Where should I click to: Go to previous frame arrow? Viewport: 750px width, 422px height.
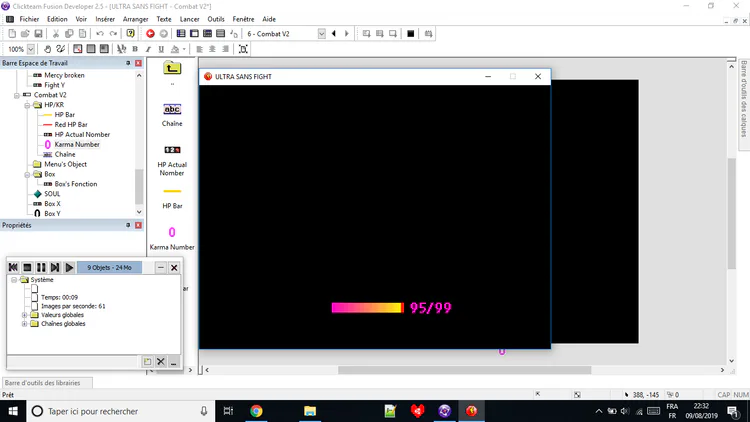point(334,33)
